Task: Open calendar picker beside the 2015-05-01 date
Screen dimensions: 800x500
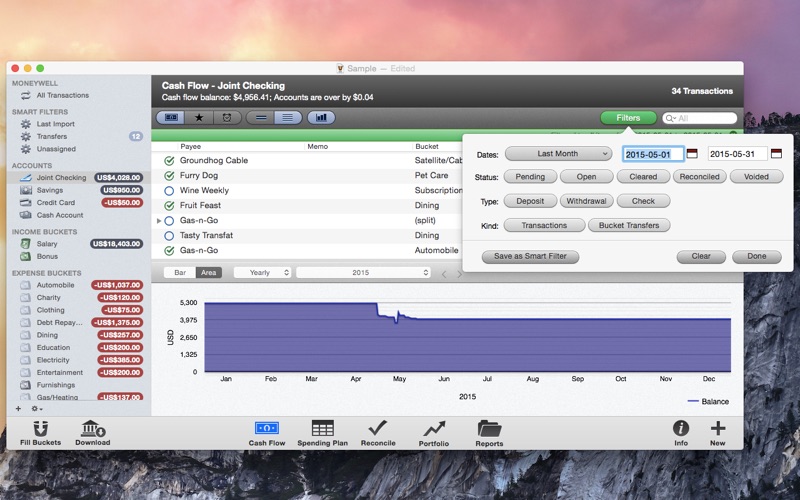Action: (692, 154)
